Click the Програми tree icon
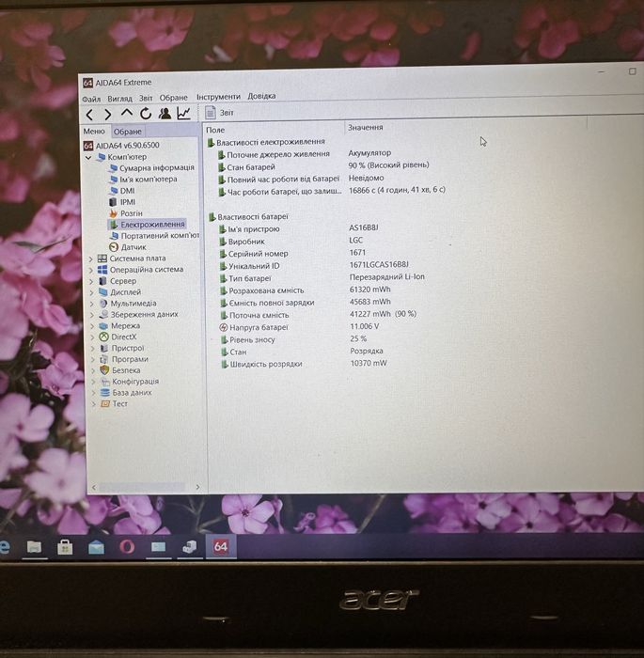The height and width of the screenshot is (658, 644). [103, 360]
